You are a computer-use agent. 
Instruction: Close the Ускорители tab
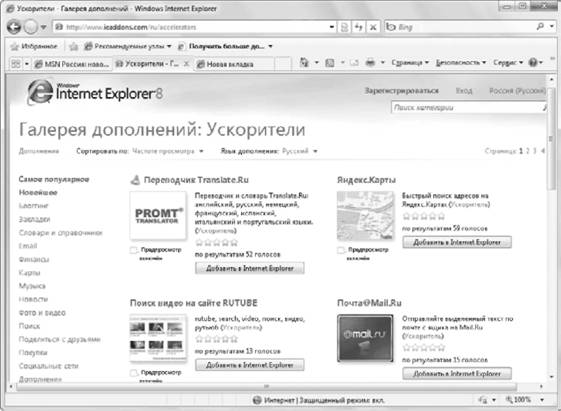[186, 64]
